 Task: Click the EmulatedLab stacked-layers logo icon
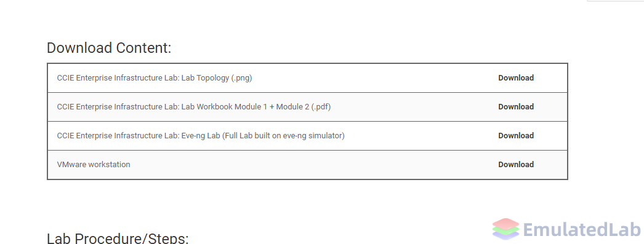[506, 229]
